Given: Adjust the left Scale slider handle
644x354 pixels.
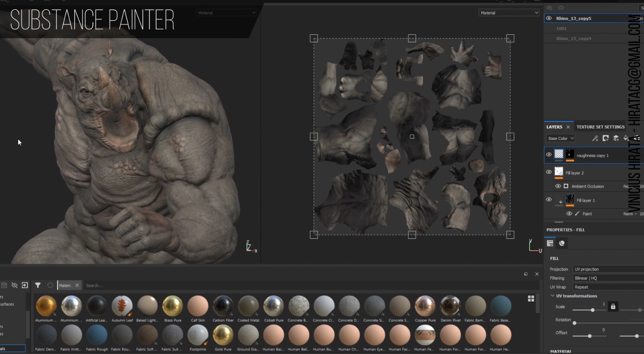Looking at the screenshot, I should point(593,310).
